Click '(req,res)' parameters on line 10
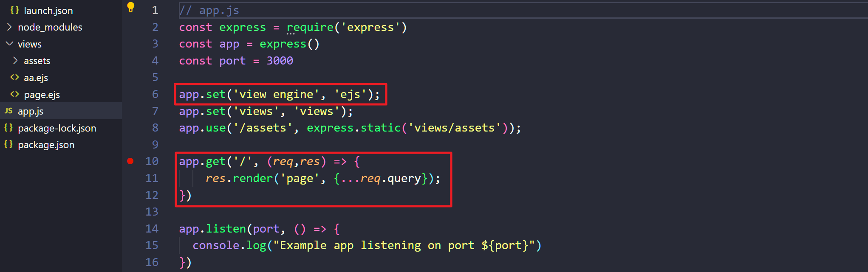868x272 pixels. pyautogui.click(x=297, y=162)
